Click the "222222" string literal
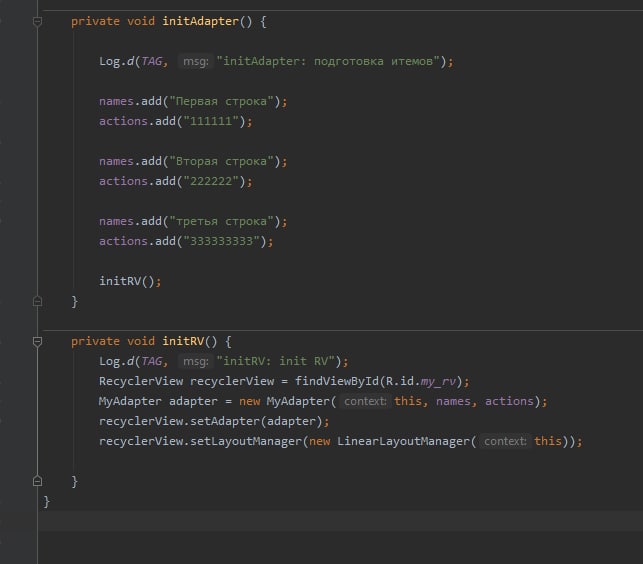Image resolution: width=643 pixels, height=564 pixels. 211,181
